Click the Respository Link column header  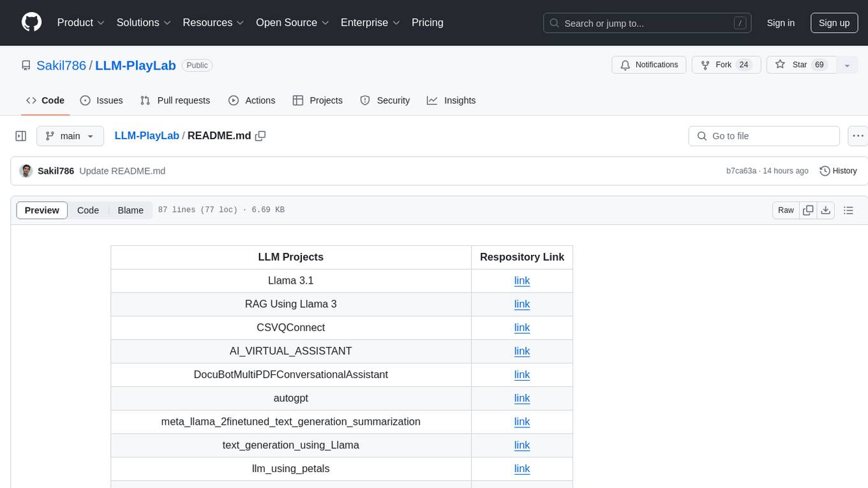[522, 257]
